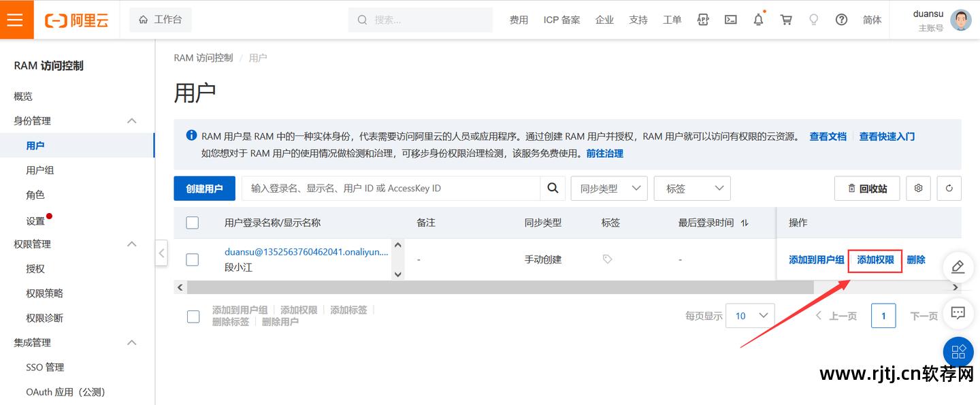Open the 回收站 recycle bin
The width and height of the screenshot is (980, 405).
867,189
